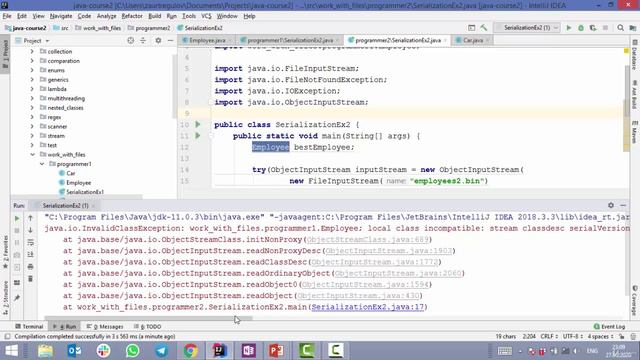Rerun program from Run panel green arrow
The width and height of the screenshot is (640, 360).
tap(17, 218)
